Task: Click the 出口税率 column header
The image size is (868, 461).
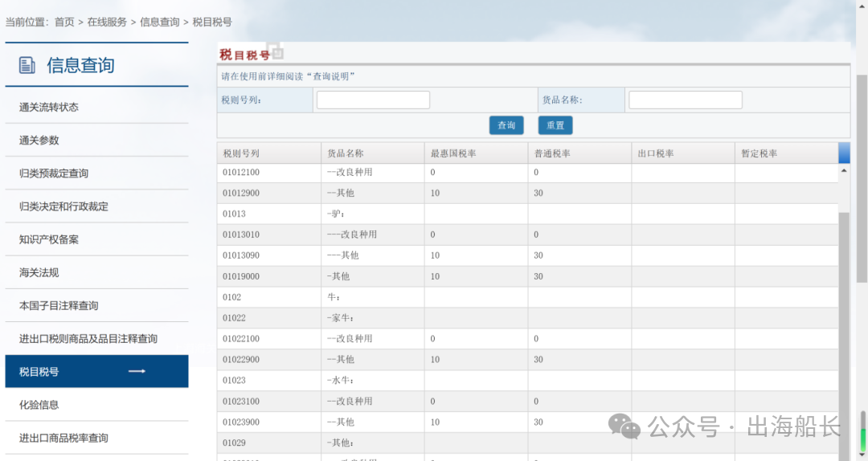Action: 683,153
